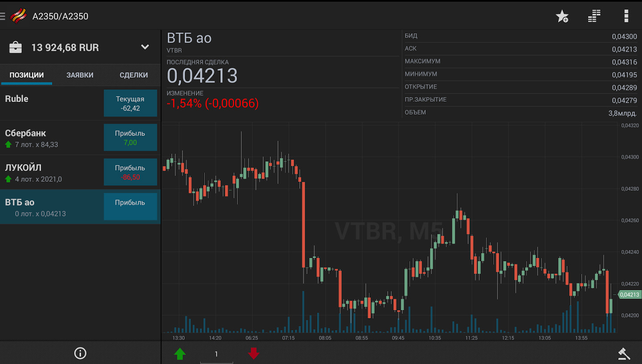The image size is (642, 364).
Task: Switch to the ПОЗИЦИИ tab
Action: click(27, 75)
